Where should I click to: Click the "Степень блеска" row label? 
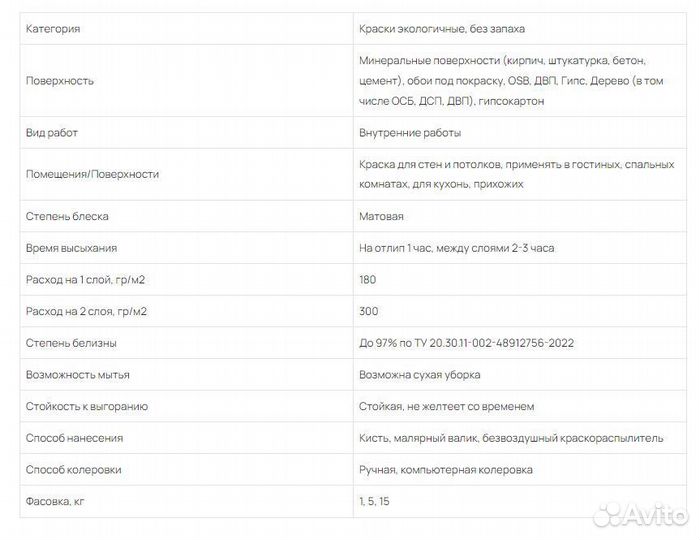point(67,216)
